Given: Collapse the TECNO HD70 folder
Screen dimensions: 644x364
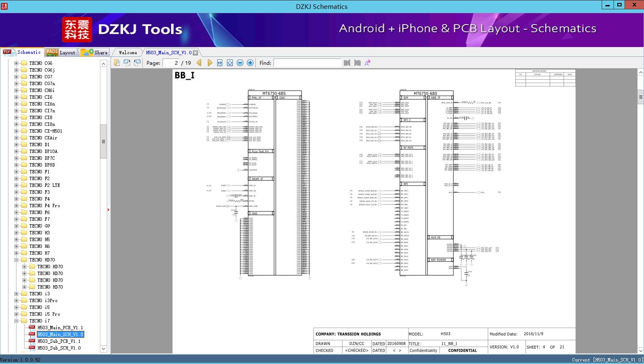Looking at the screenshot, I should [x=17, y=260].
